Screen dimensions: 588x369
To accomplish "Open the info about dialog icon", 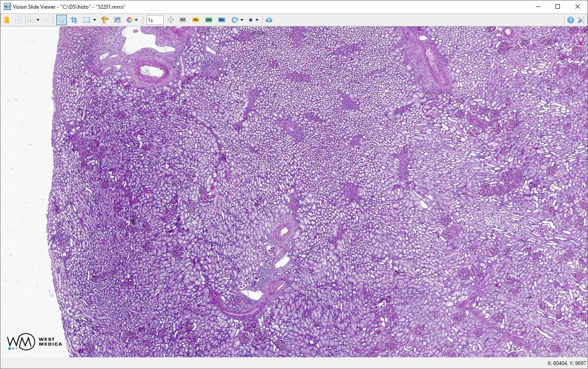I will coord(570,20).
